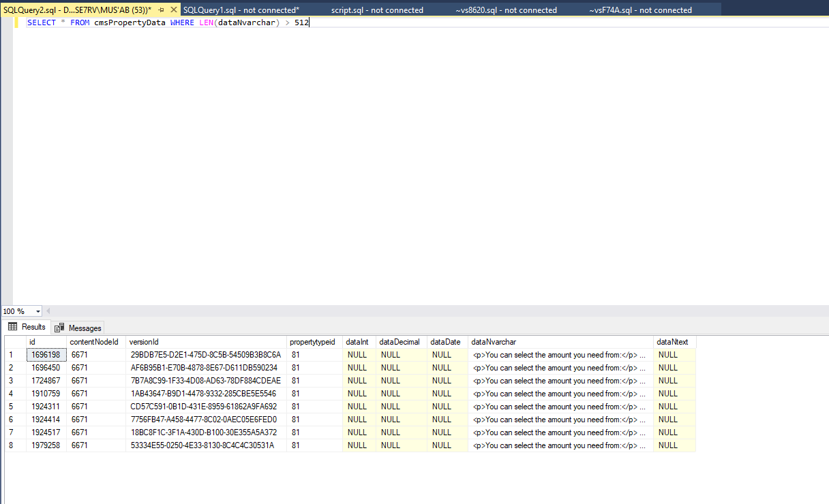This screenshot has width=829, height=504.
Task: Click versionId 7B7A8C99-1F33-4D08-AD63-78DF884CDEAE
Action: (207, 381)
